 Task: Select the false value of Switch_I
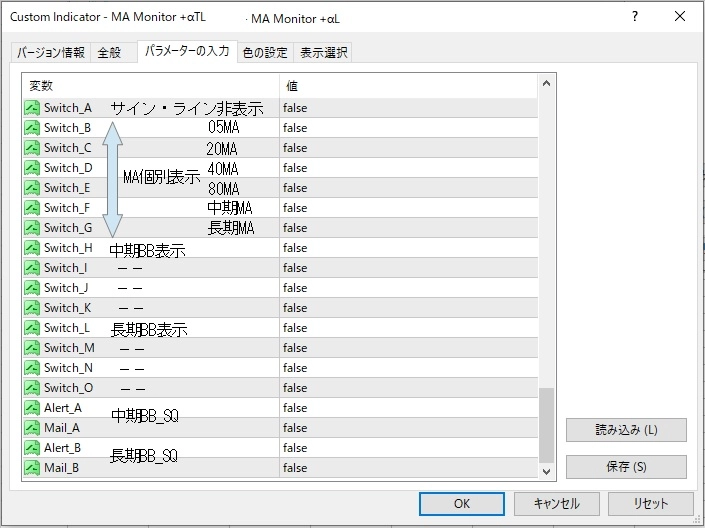(295, 268)
